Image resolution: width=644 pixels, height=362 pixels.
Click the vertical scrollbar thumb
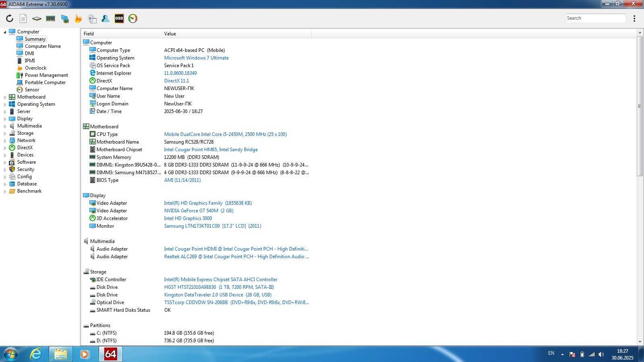click(x=640, y=106)
